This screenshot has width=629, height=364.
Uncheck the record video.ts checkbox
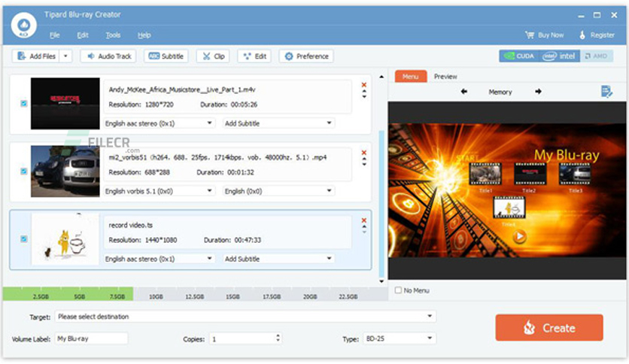click(x=23, y=239)
